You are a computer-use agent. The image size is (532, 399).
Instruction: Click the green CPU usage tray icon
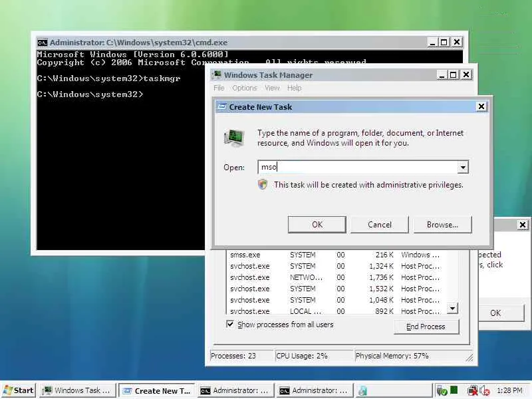click(x=454, y=390)
